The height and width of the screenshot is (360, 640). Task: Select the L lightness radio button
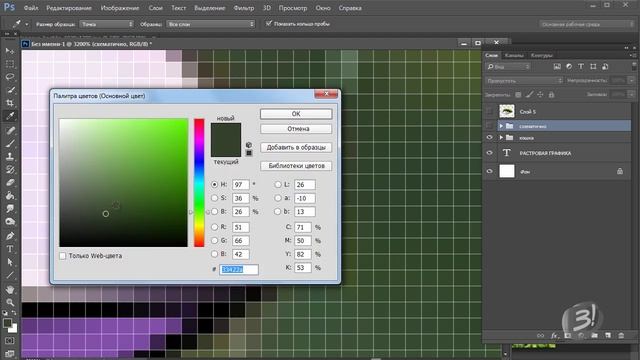tap(278, 184)
